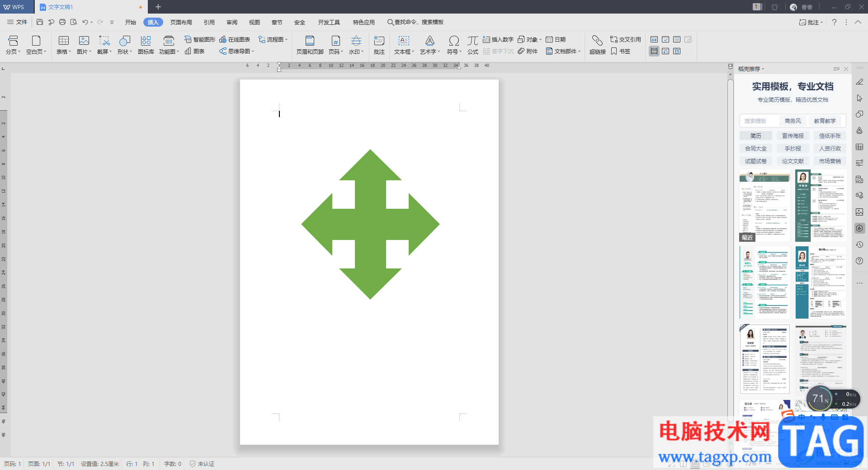Insert an attachment (附件)

point(528,52)
